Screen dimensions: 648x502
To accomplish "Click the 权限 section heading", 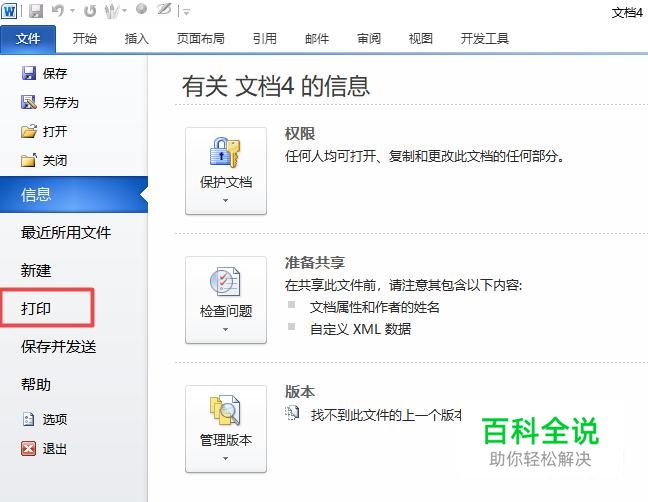I will (300, 133).
